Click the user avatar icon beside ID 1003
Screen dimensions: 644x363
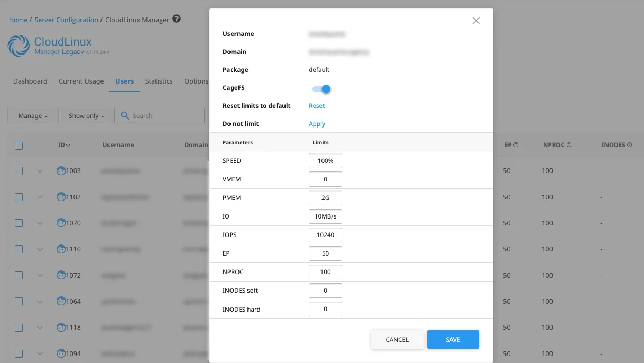(x=61, y=170)
